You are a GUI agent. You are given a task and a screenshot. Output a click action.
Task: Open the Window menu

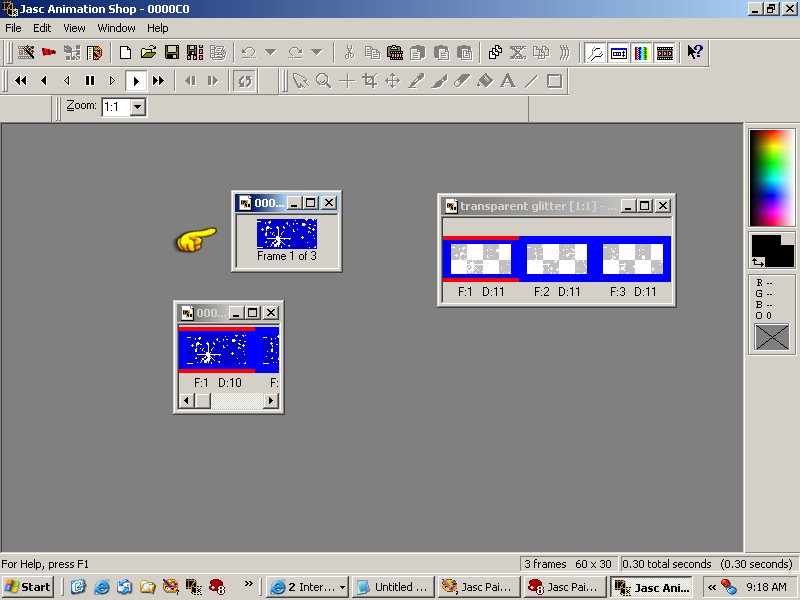click(x=116, y=28)
